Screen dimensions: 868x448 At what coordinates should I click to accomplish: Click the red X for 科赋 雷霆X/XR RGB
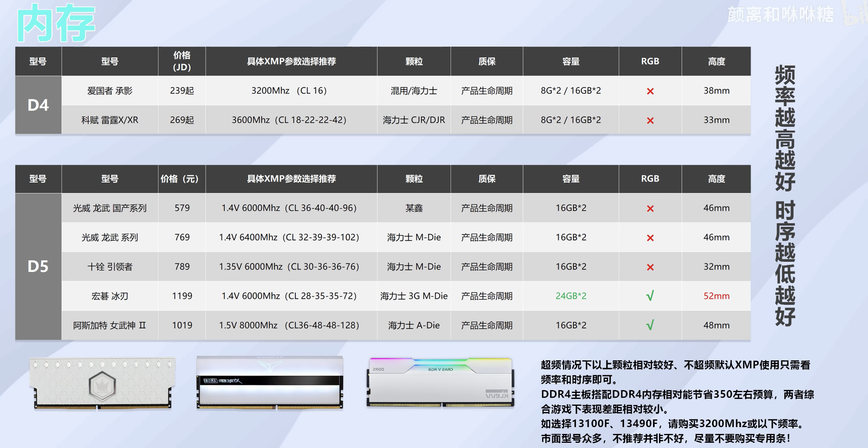tap(650, 121)
